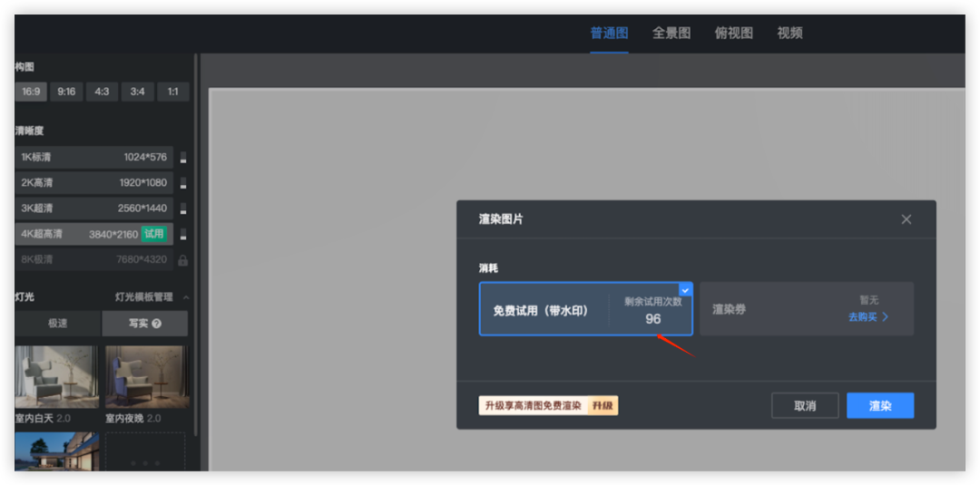Switch lighting mode to 写实

[145, 324]
